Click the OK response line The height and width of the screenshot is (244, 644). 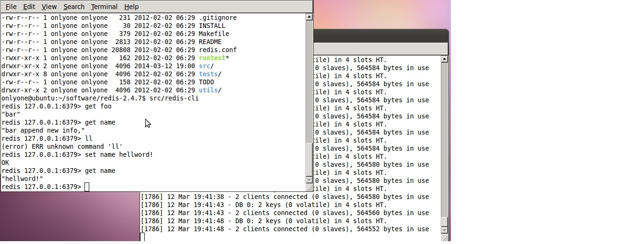click(5, 163)
